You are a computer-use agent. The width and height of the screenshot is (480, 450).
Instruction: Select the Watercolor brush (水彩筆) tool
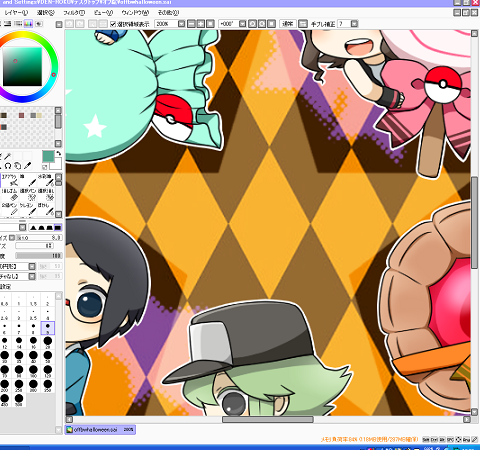coord(46,180)
